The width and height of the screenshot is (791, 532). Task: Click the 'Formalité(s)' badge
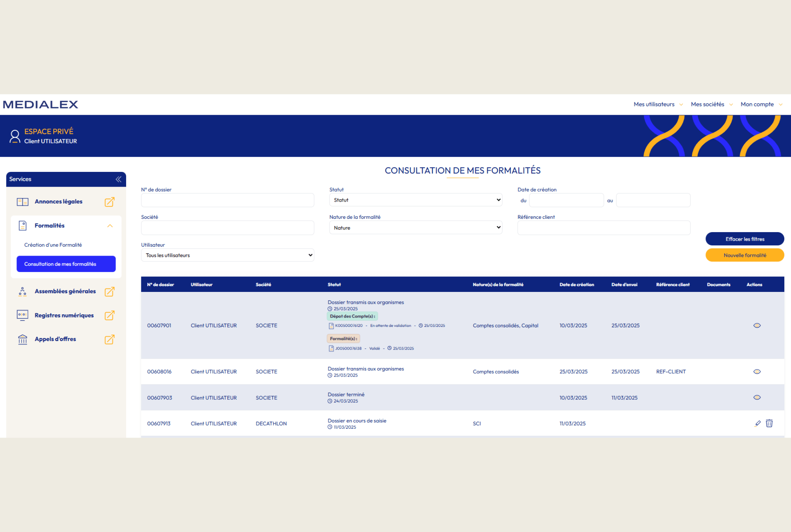pos(343,339)
